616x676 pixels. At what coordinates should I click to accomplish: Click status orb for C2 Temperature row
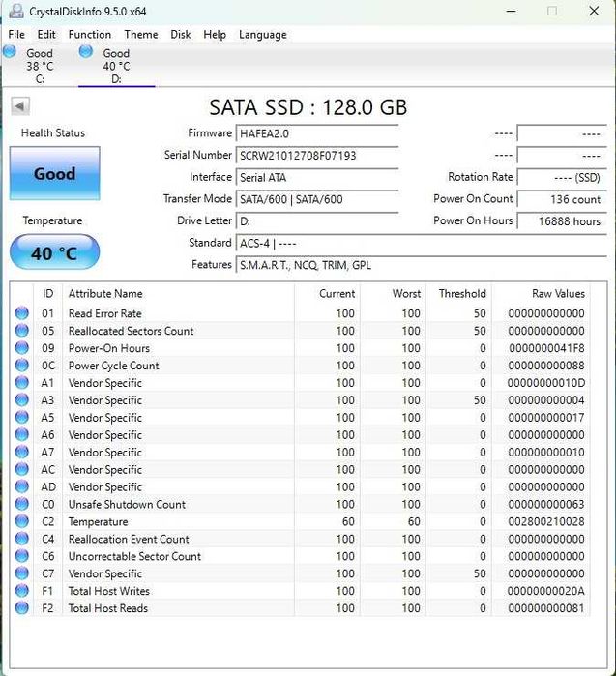tap(22, 521)
